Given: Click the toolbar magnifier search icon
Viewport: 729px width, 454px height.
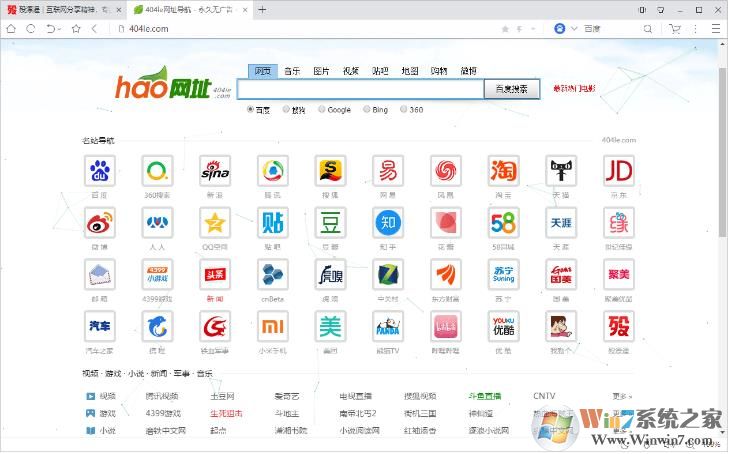Looking at the screenshot, I should tap(648, 29).
